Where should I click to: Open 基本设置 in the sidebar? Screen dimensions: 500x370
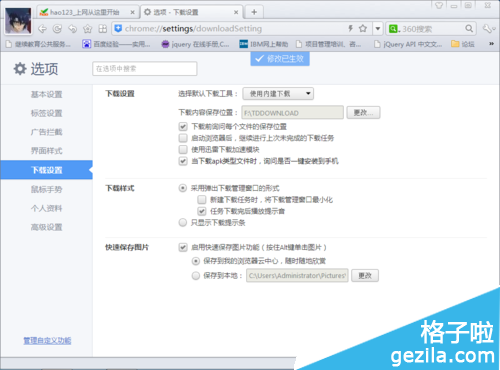point(47,95)
